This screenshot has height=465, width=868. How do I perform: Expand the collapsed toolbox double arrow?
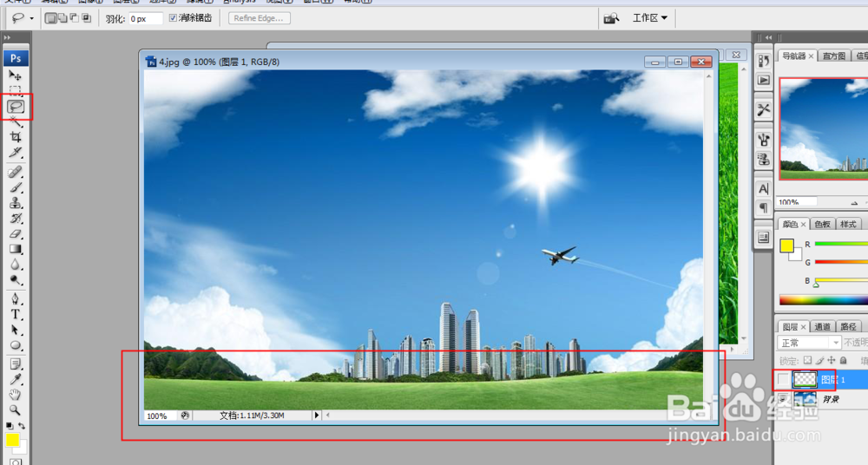(x=7, y=37)
